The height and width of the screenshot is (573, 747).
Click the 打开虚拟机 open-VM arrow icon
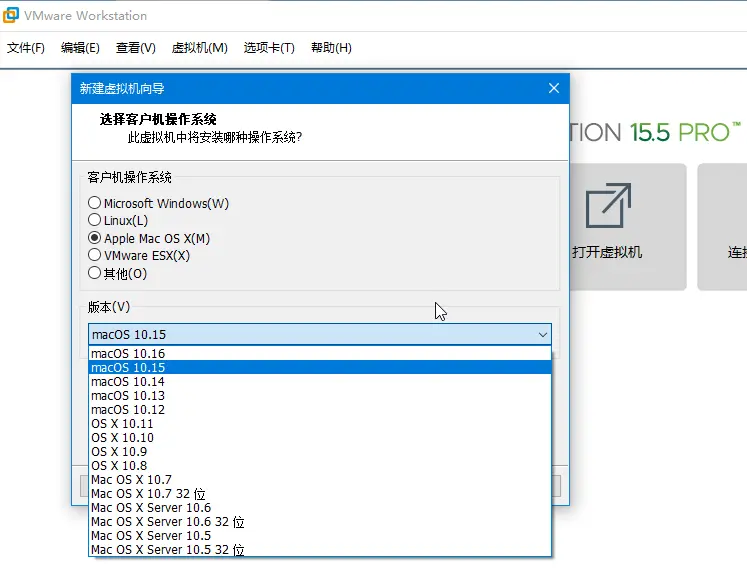pos(608,205)
